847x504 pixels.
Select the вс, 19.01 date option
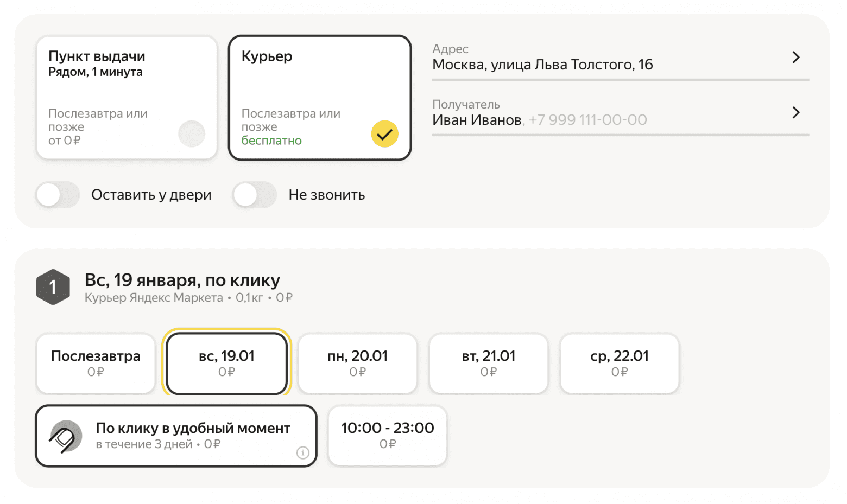226,363
